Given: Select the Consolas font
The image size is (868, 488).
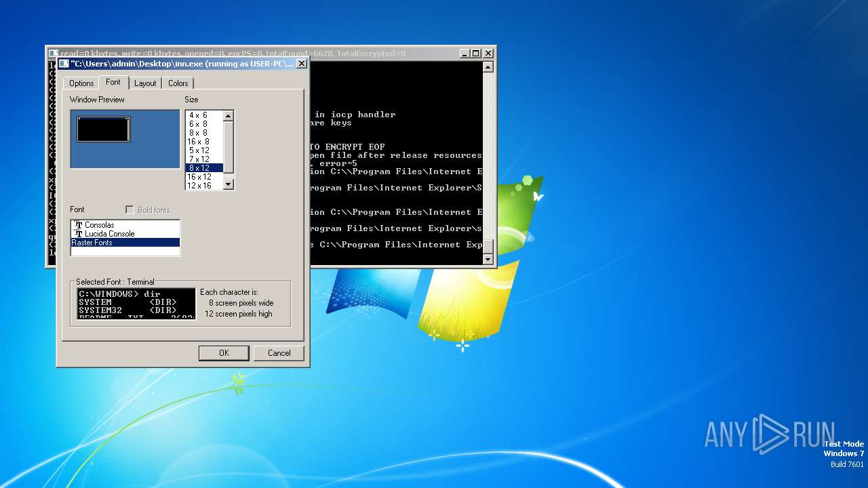Looking at the screenshot, I should click(125, 225).
